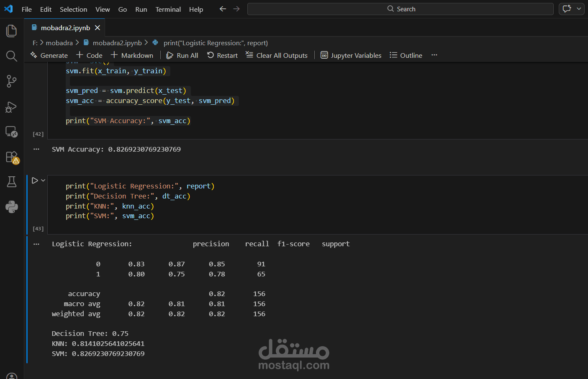Open Source Control view
The height and width of the screenshot is (379, 588).
click(12, 81)
